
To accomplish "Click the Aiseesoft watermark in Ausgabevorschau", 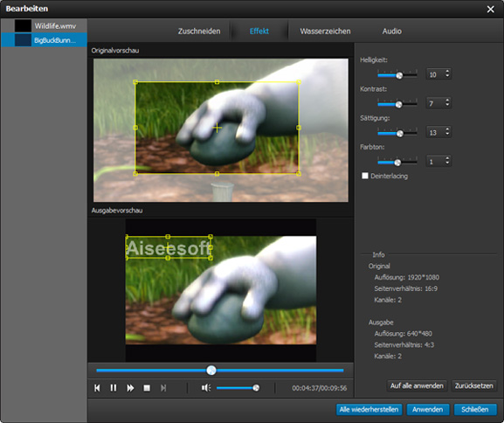I will (168, 248).
